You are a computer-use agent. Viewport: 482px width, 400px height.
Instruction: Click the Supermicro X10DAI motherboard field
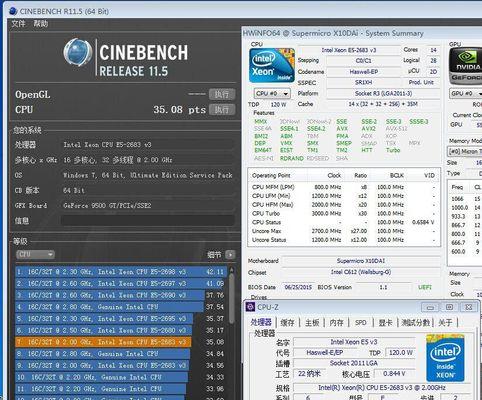(x=361, y=261)
